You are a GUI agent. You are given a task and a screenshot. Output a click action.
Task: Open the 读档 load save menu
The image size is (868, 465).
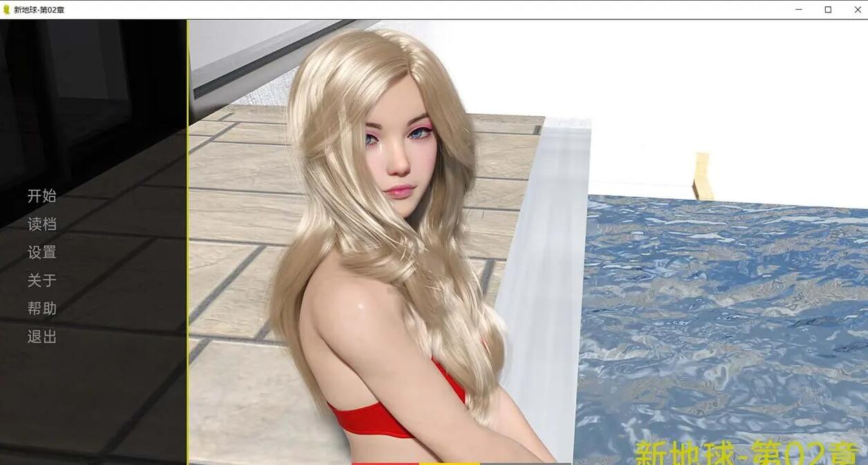(41, 224)
